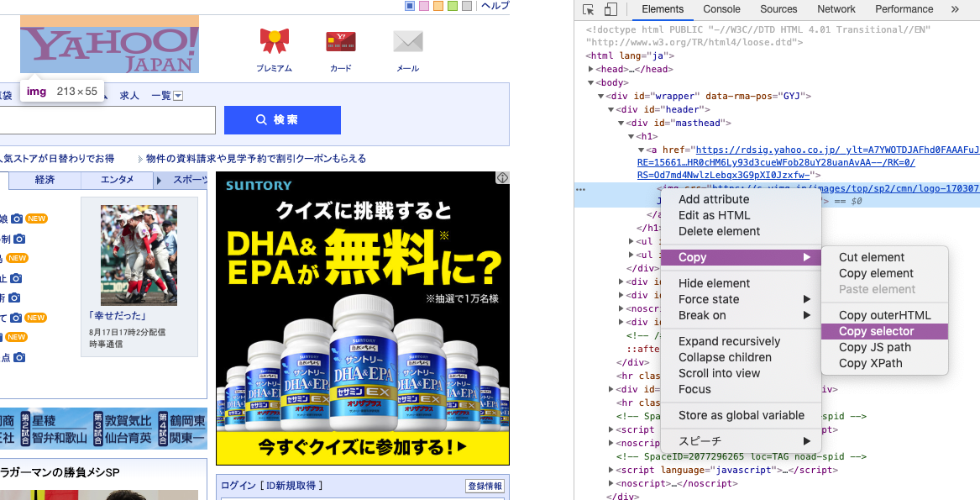Choose Hide element
The width and height of the screenshot is (980, 500).
[741, 283]
